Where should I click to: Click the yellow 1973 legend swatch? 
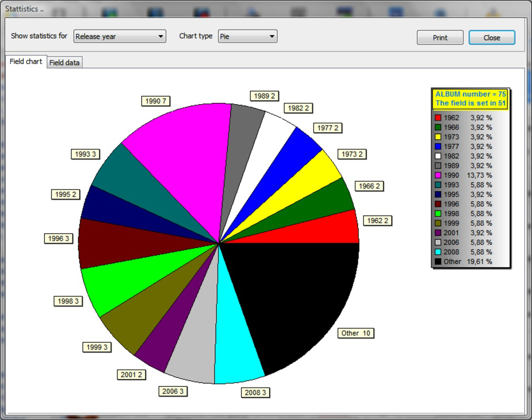pos(437,136)
